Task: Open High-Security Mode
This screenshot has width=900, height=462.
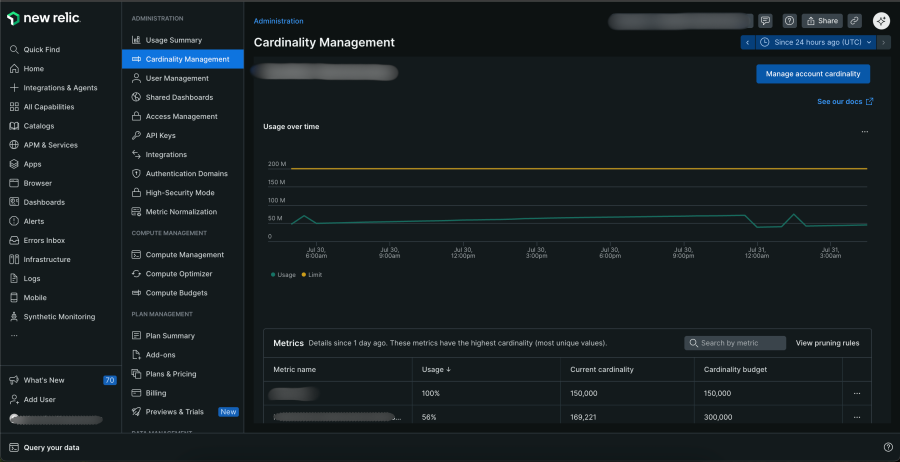Action: (x=173, y=193)
